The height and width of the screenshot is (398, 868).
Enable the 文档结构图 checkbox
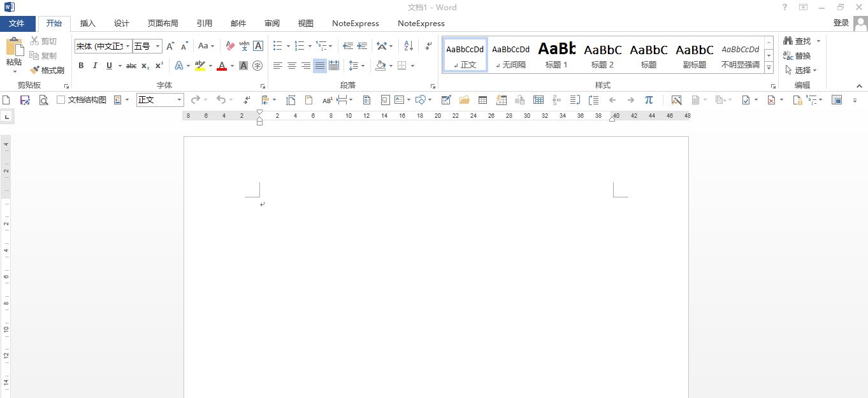(61, 100)
